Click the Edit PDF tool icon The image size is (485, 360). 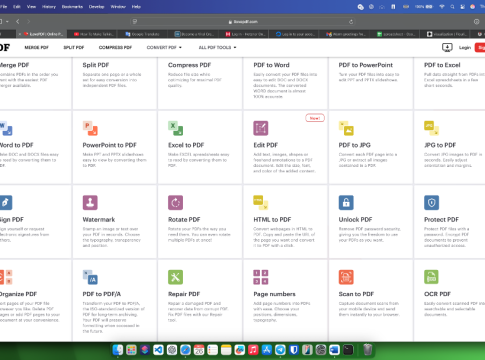[261, 128]
